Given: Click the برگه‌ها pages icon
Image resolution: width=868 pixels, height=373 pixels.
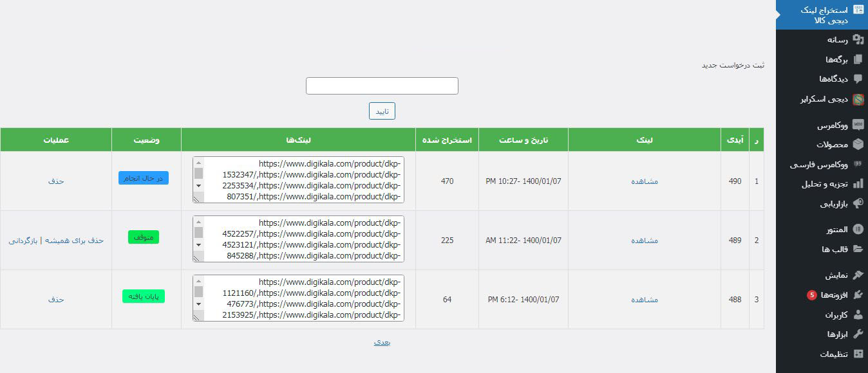Looking at the screenshot, I should pyautogui.click(x=858, y=59).
